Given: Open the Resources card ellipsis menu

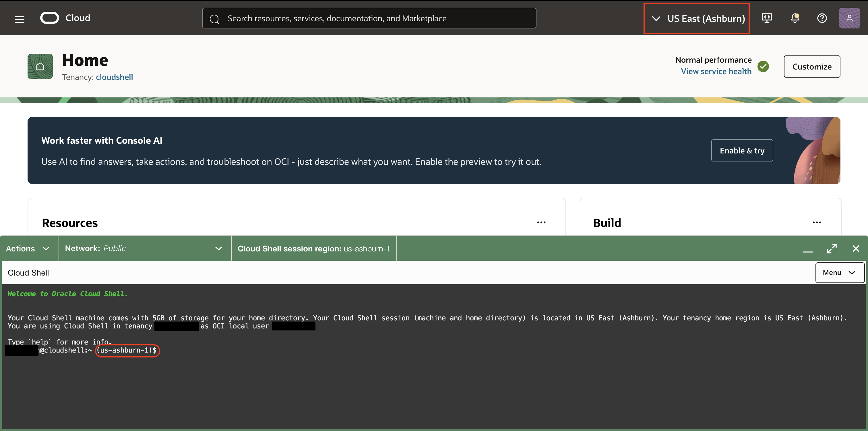Looking at the screenshot, I should pos(541,222).
